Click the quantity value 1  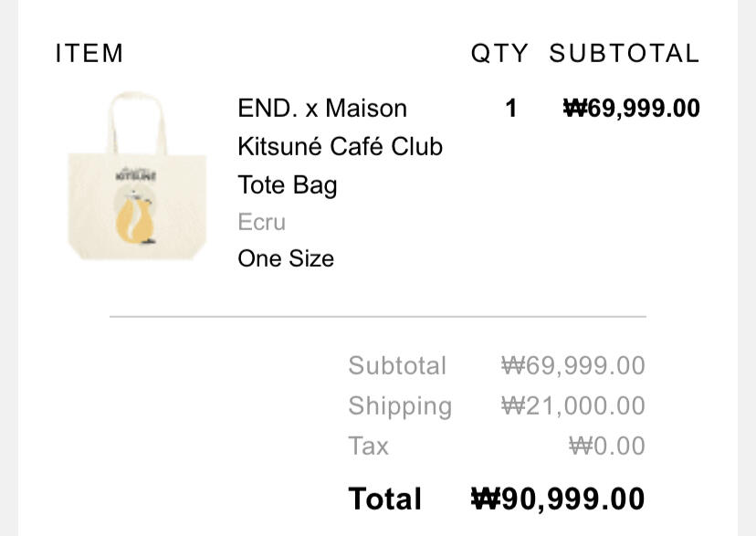coord(510,109)
